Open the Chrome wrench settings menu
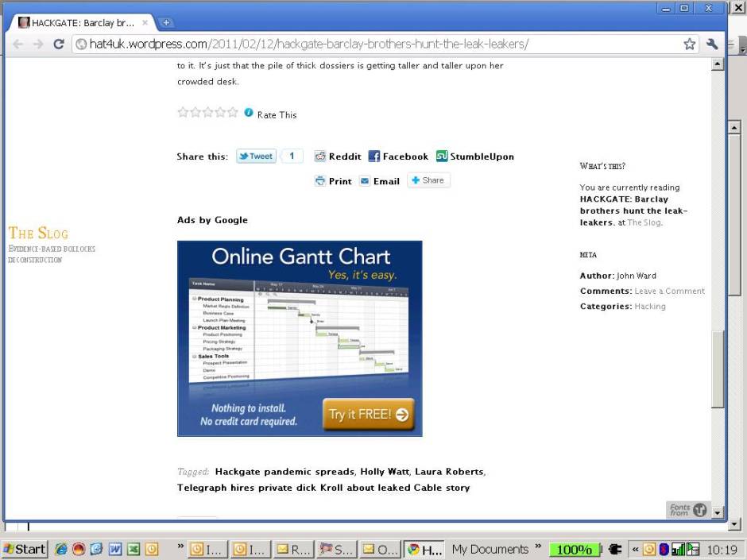 pos(711,44)
